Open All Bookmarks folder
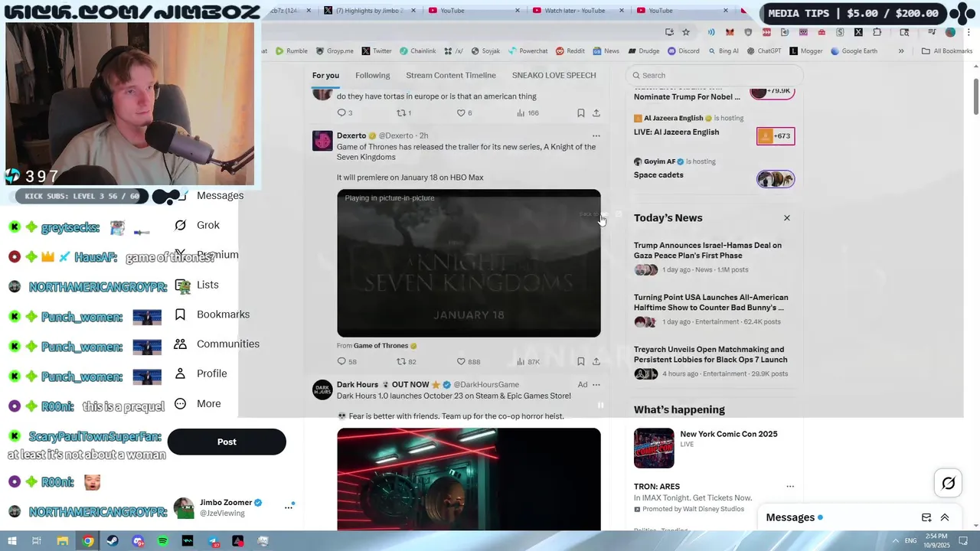The width and height of the screenshot is (980, 551). tap(947, 51)
